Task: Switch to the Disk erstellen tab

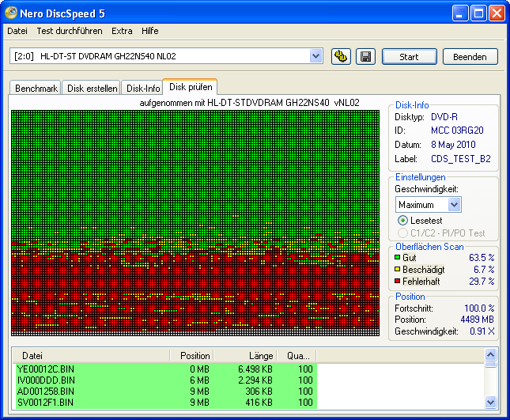Action: 92,88
